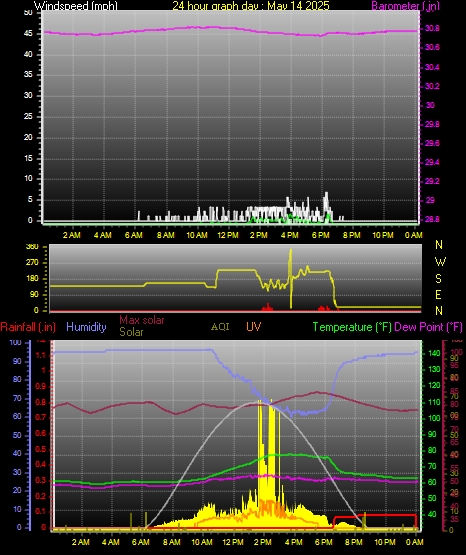
Task: Click the 29.6 barometer axis value
Action: pyautogui.click(x=432, y=143)
